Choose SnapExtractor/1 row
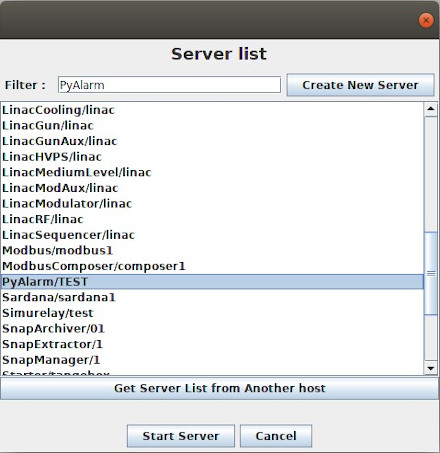This screenshot has width=440, height=453. (212, 344)
